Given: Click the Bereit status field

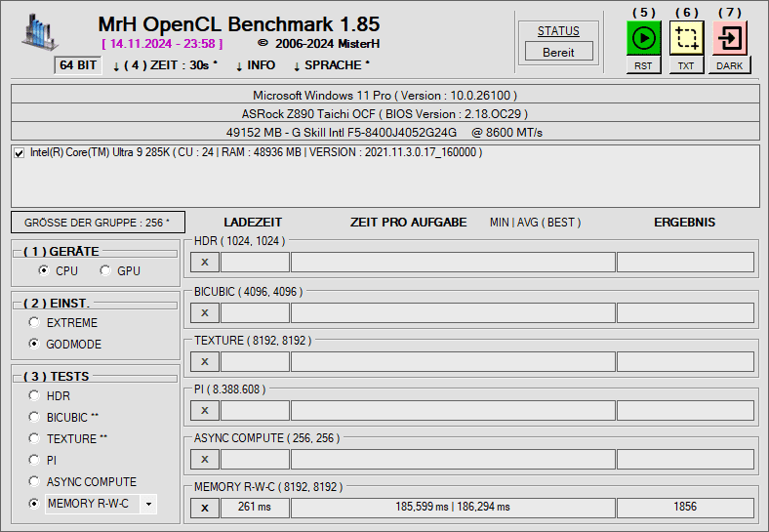Looking at the screenshot, I should 558,52.
